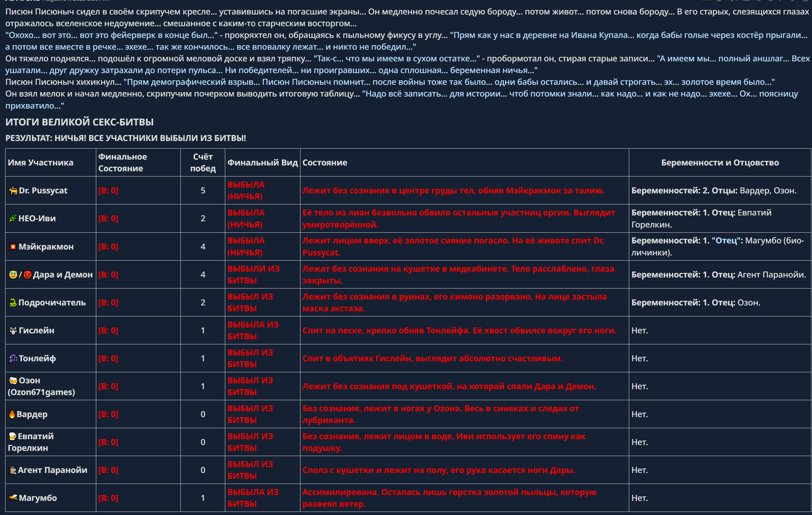The width and height of the screenshot is (812, 515).
Task: Click the wolf emoji beside Гислейн
Action: pyautogui.click(x=13, y=331)
